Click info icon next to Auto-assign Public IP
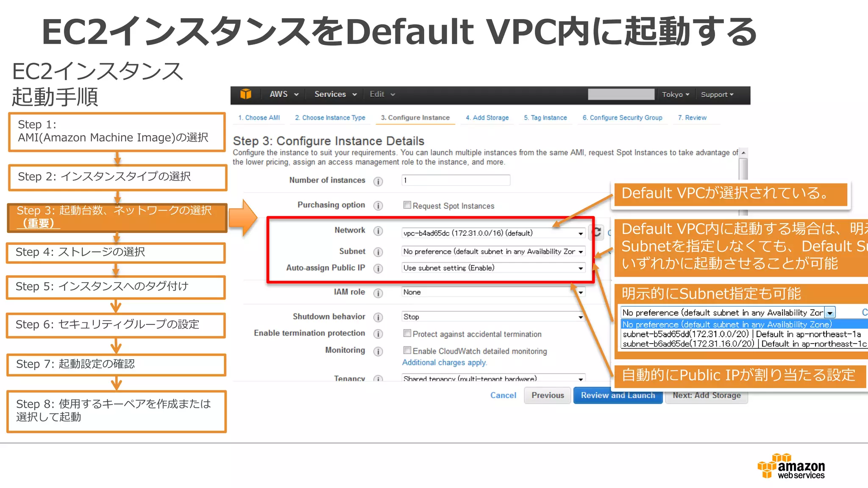This screenshot has height=488, width=868. click(378, 269)
